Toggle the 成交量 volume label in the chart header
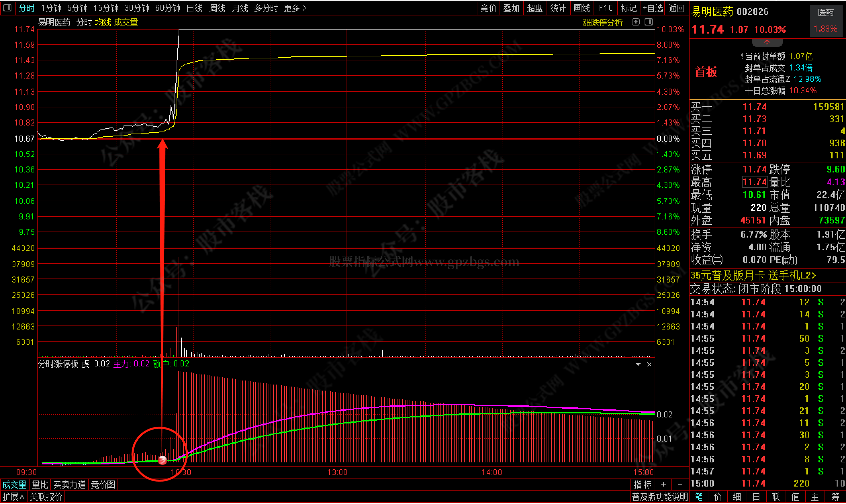 tap(126, 22)
